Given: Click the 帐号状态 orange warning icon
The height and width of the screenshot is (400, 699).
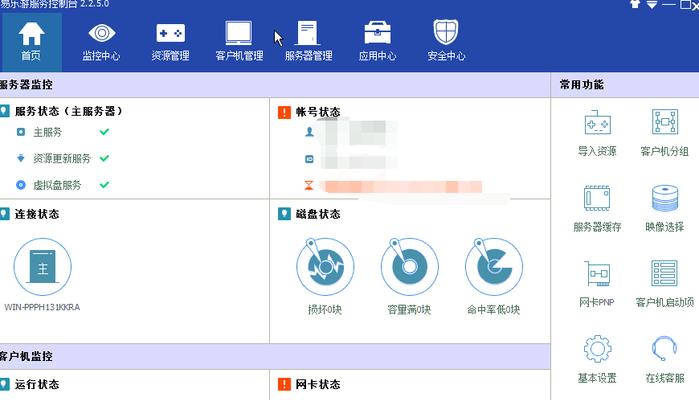Looking at the screenshot, I should click(x=284, y=112).
